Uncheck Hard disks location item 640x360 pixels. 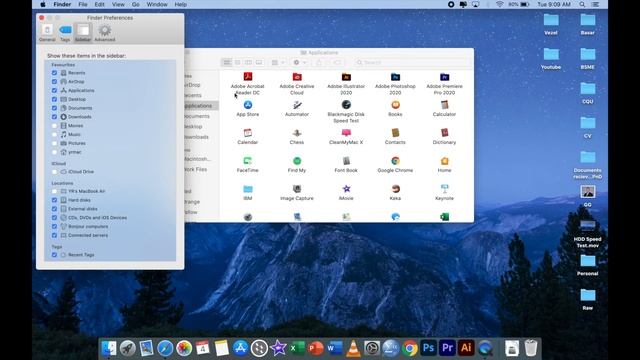(54, 200)
